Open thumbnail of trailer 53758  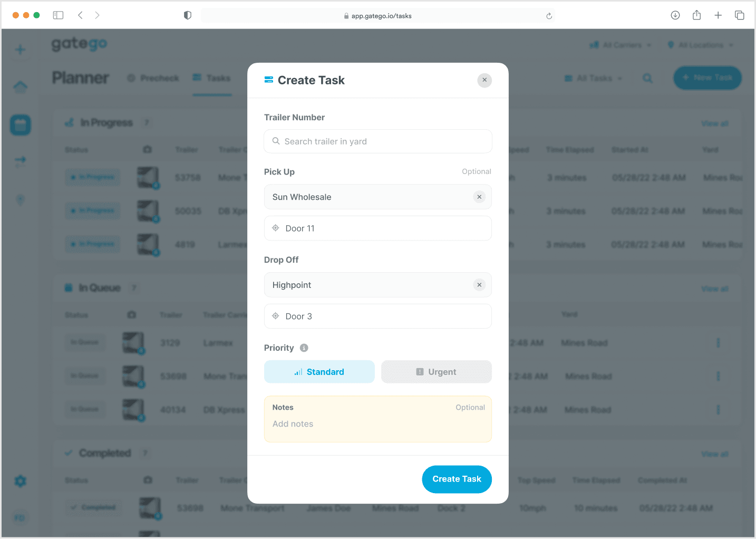(x=148, y=178)
